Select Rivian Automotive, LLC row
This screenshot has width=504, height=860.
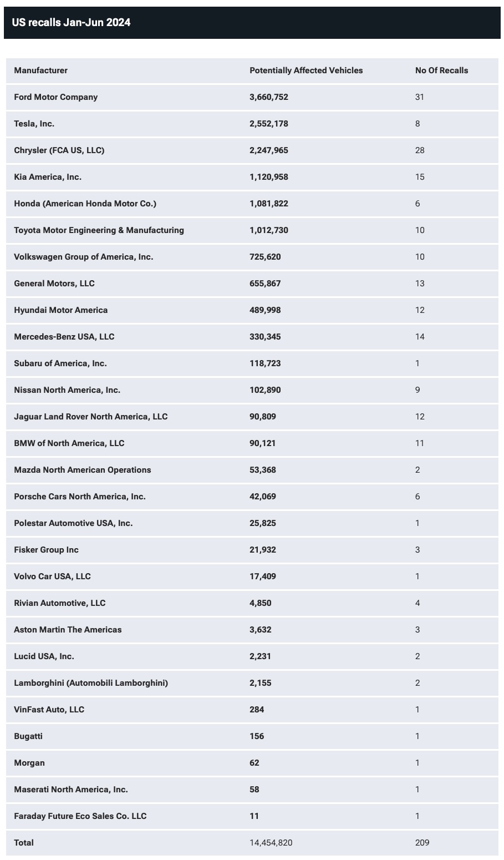point(252,603)
